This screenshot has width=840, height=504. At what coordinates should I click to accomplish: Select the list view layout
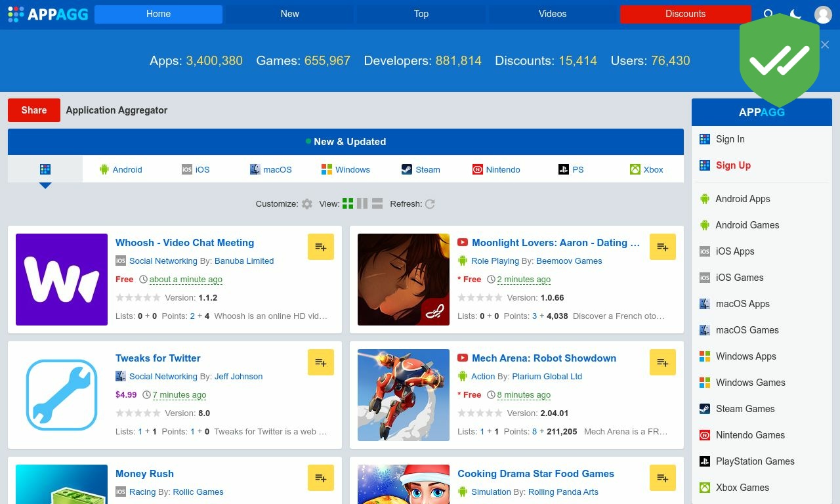[377, 203]
